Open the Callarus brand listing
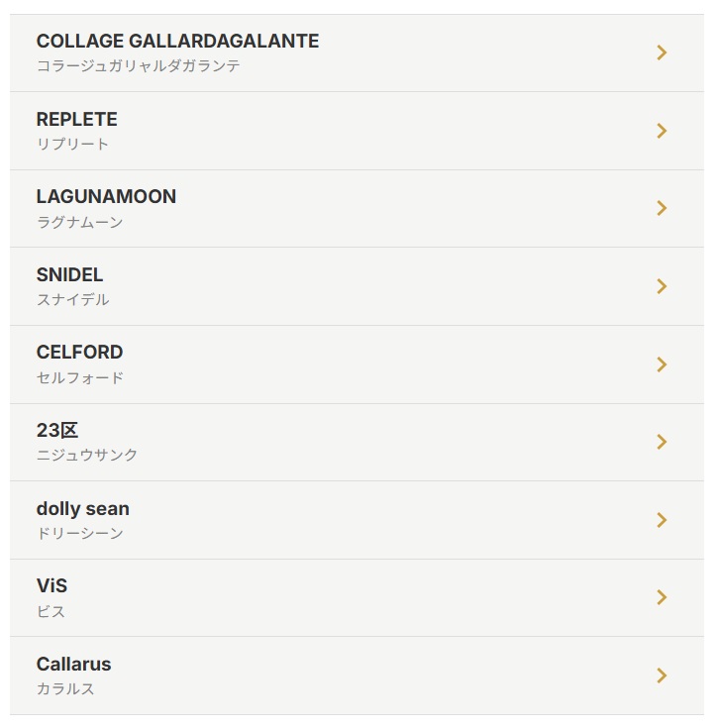Image resolution: width=715 pixels, height=728 pixels. (73, 665)
